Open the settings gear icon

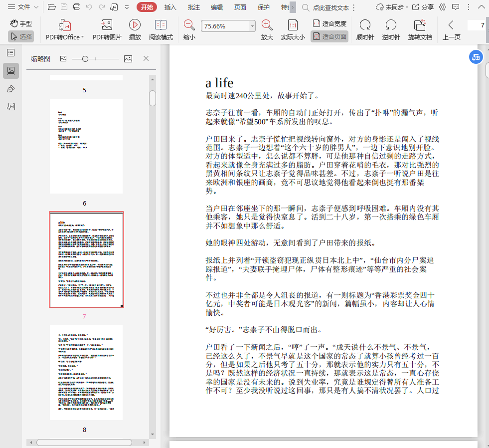(443, 7)
